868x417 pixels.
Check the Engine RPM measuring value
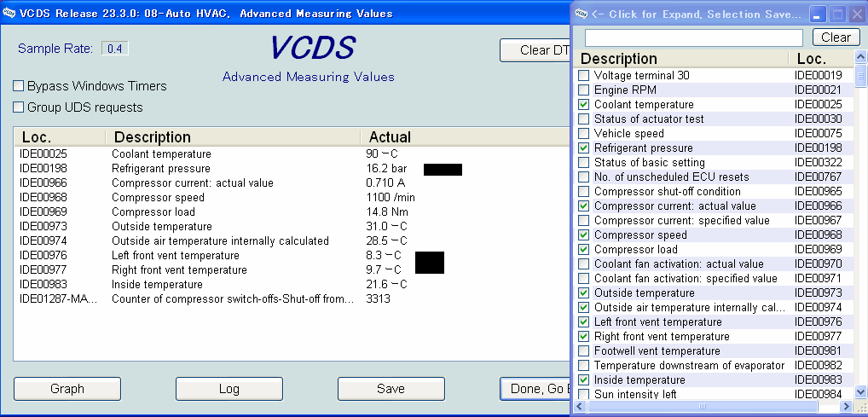pos(584,90)
